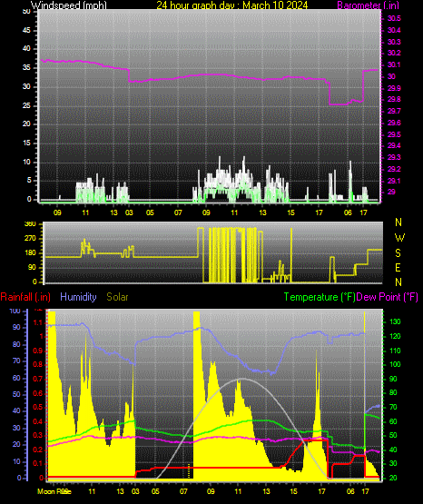Click the 30.5 barometer scale value
The height and width of the screenshot is (504, 423).
click(394, 19)
